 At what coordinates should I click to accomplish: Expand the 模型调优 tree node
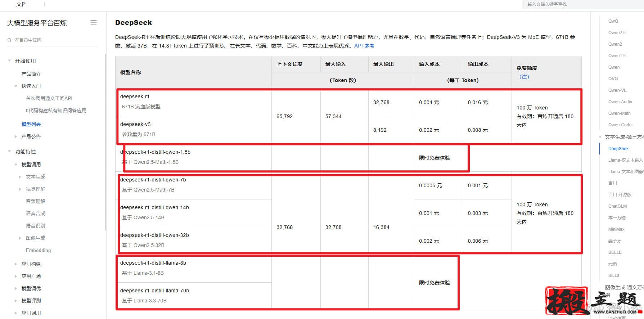click(x=16, y=288)
